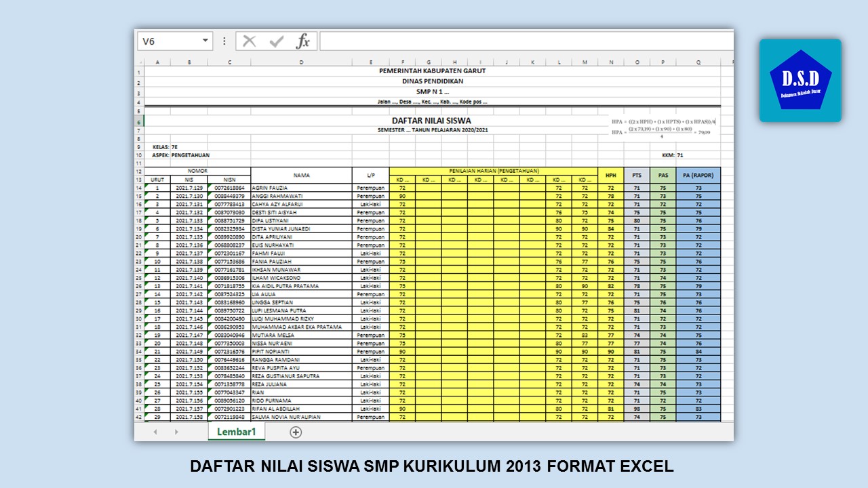
Task: Click the D.S.D logo
Action: pos(800,80)
